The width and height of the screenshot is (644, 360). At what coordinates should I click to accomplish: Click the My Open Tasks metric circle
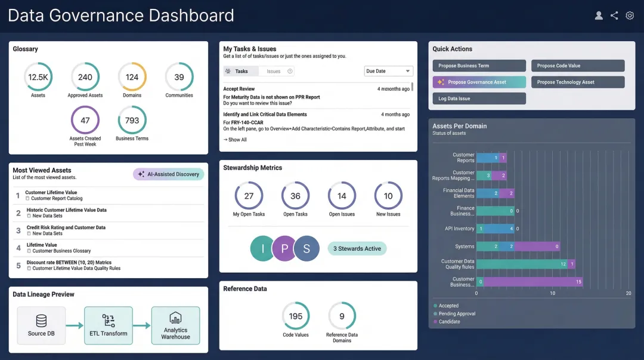click(249, 196)
